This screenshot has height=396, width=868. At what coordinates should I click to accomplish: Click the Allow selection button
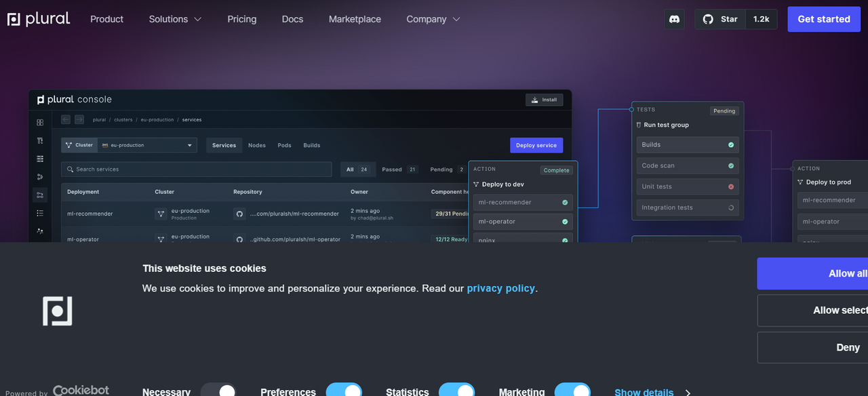tap(813, 310)
